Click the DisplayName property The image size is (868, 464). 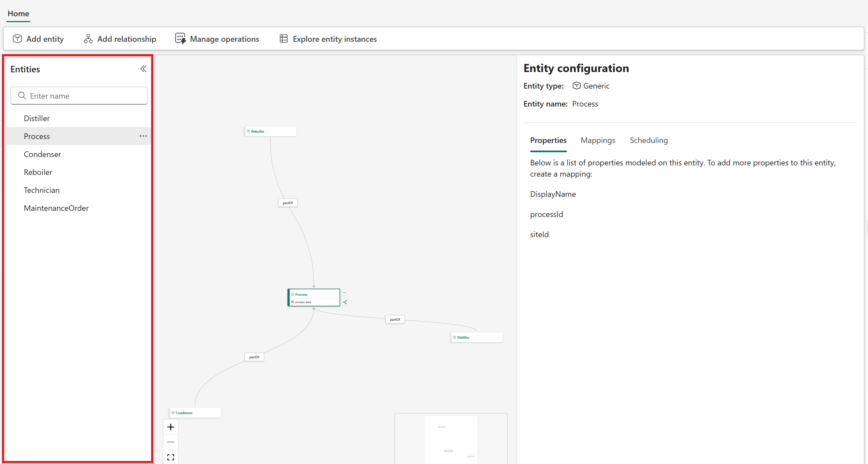(553, 194)
